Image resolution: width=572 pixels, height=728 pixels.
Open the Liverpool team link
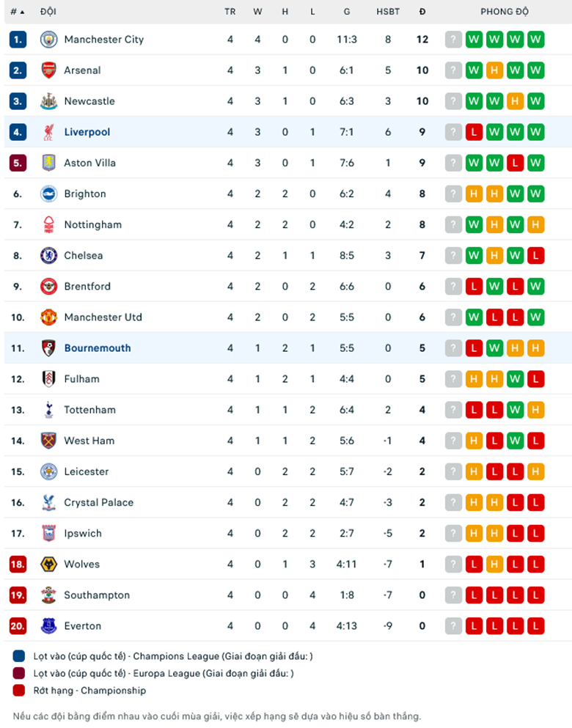[x=87, y=132]
